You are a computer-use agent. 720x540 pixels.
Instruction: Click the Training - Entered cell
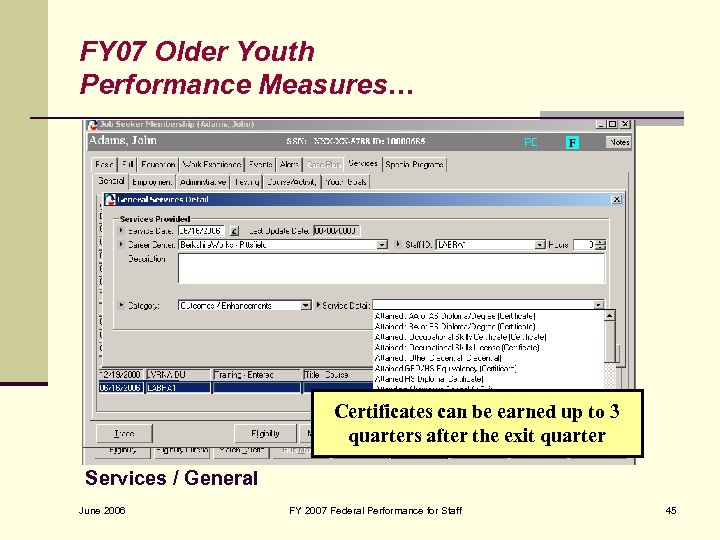coord(256,375)
